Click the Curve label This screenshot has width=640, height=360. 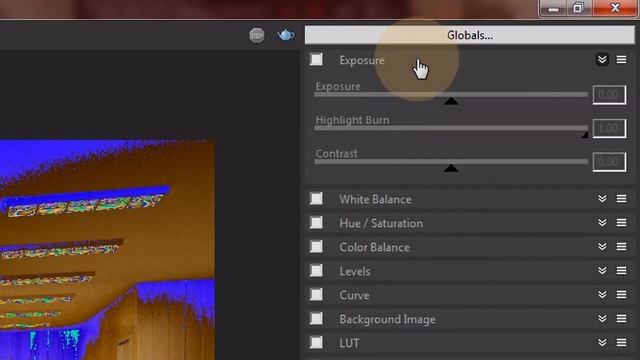(354, 296)
